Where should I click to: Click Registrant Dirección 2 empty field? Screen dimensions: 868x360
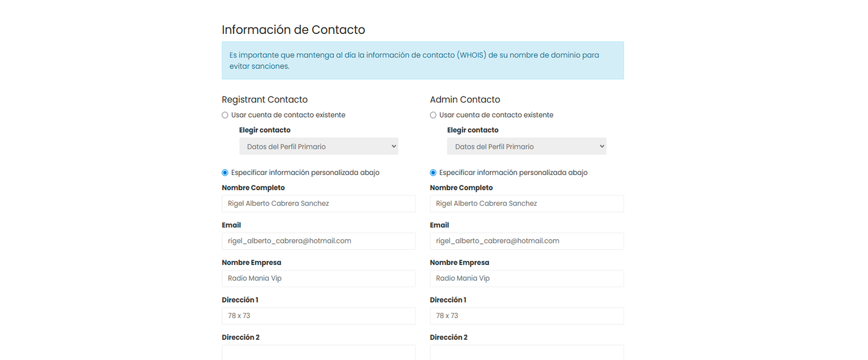pyautogui.click(x=318, y=353)
